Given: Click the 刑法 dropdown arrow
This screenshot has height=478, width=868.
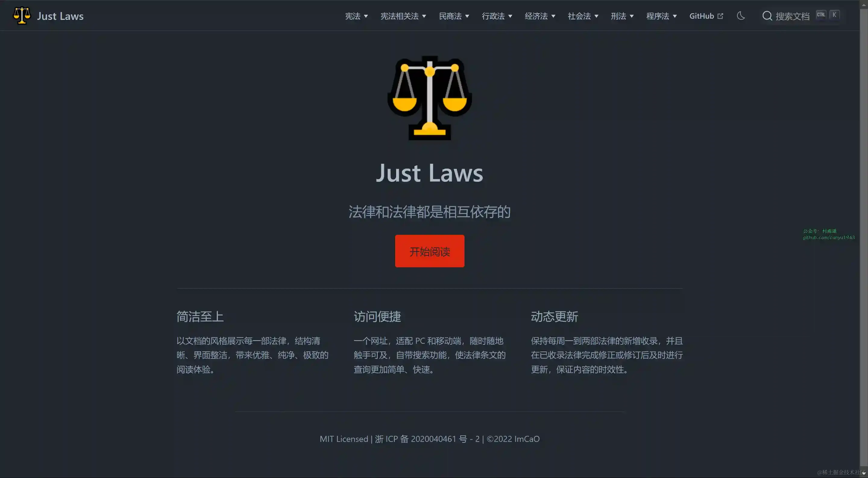Looking at the screenshot, I should point(632,16).
